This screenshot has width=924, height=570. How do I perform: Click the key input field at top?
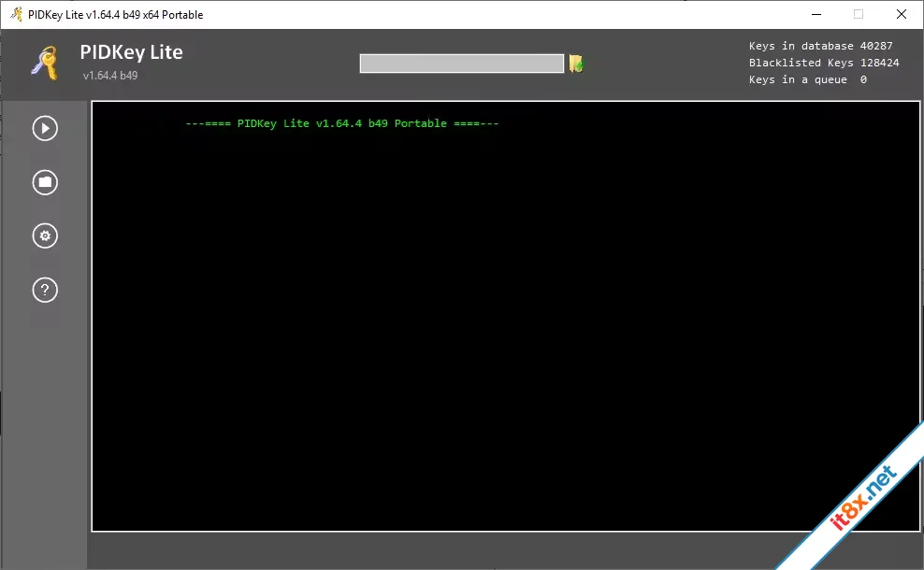[x=461, y=64]
